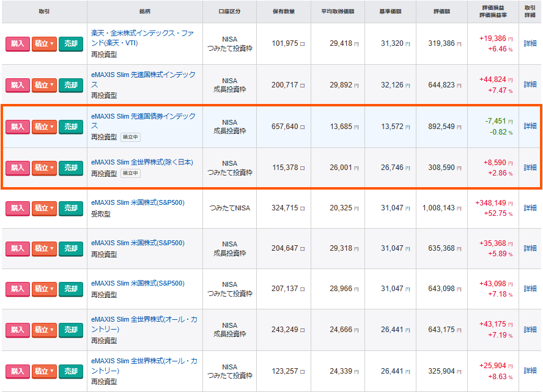Open 詳細 for the +43,098 gain row

(x=530, y=289)
